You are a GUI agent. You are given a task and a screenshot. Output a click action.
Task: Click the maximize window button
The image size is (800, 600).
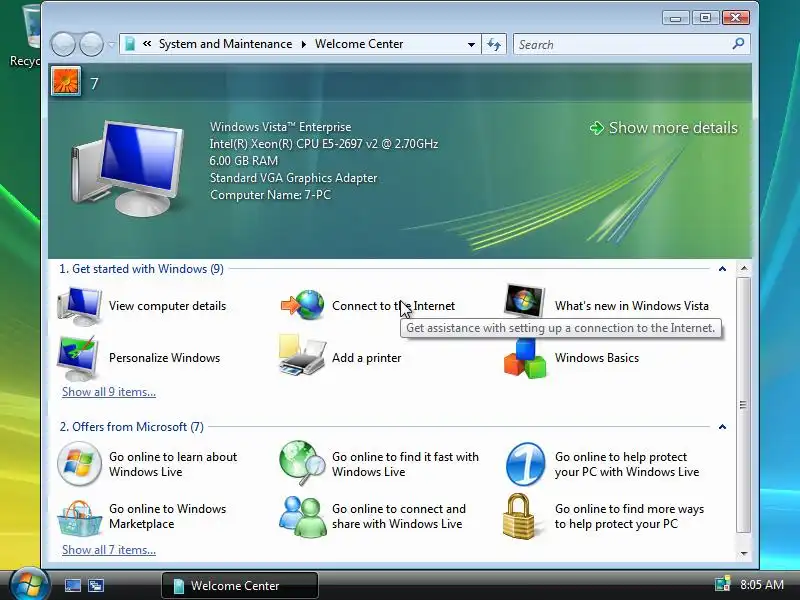[x=705, y=18]
